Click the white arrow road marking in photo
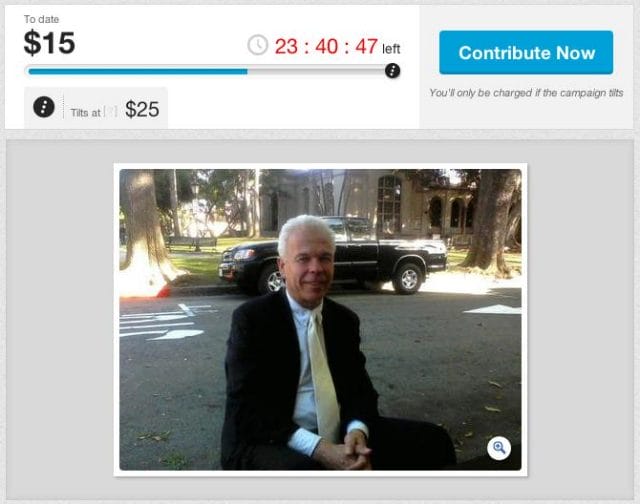Viewport: 640px width, 504px height. point(176,334)
